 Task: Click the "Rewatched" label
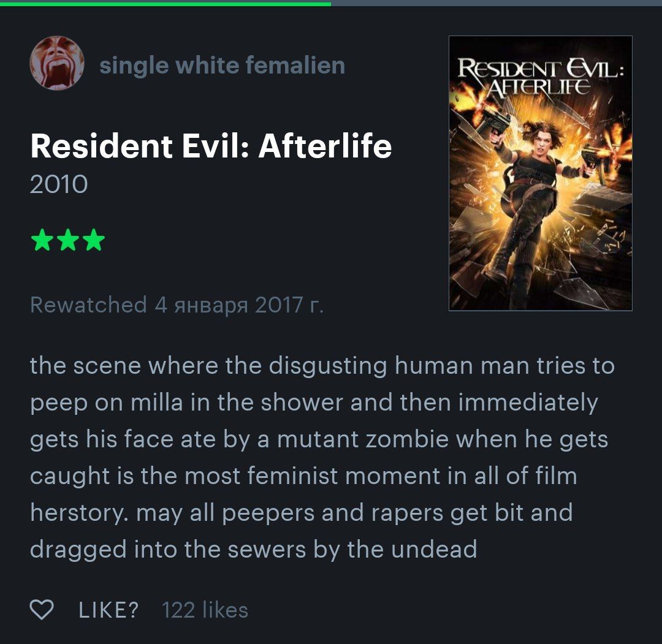[x=88, y=305]
